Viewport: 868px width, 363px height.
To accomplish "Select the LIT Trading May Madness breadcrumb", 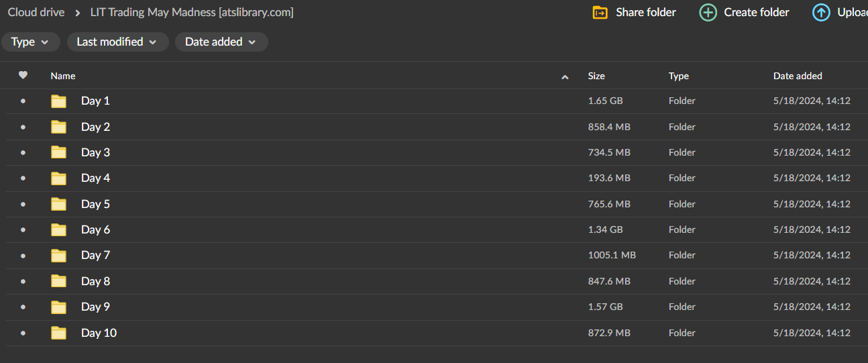I will (192, 12).
